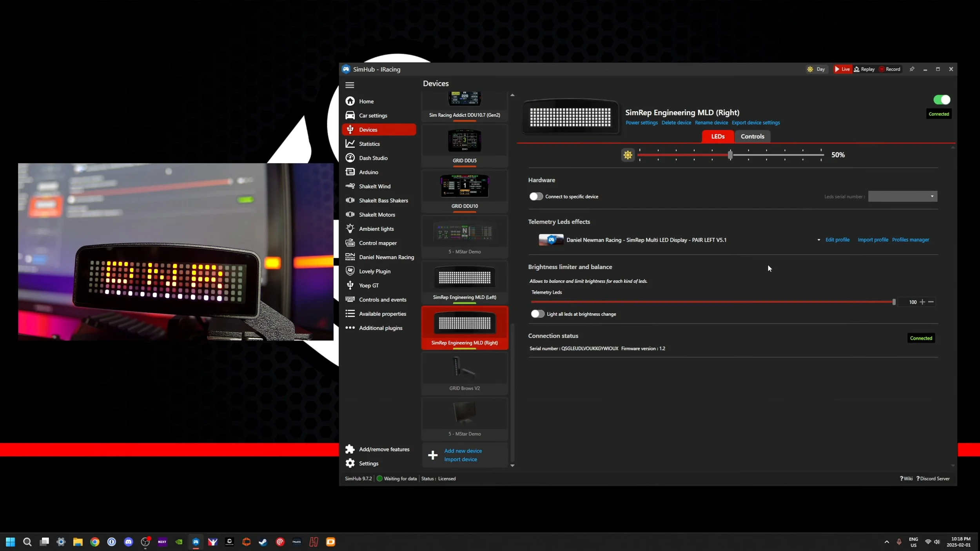Click Rename device link
The width and height of the screenshot is (980, 551).
[711, 123]
